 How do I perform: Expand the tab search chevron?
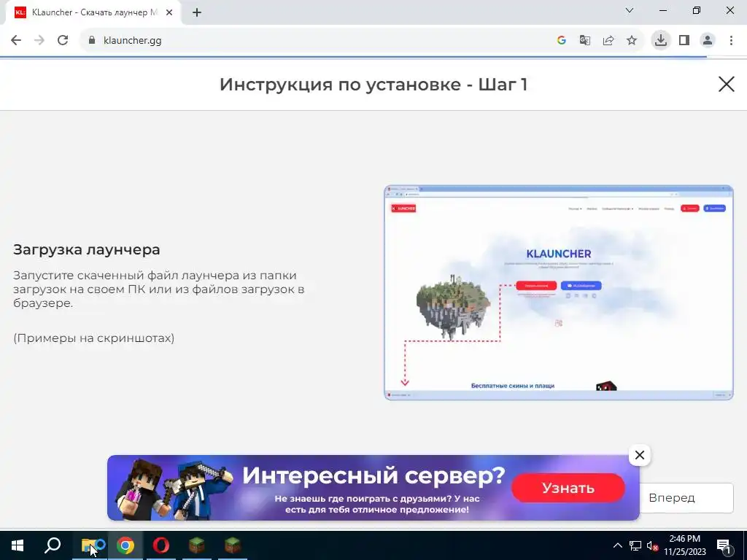click(x=630, y=10)
